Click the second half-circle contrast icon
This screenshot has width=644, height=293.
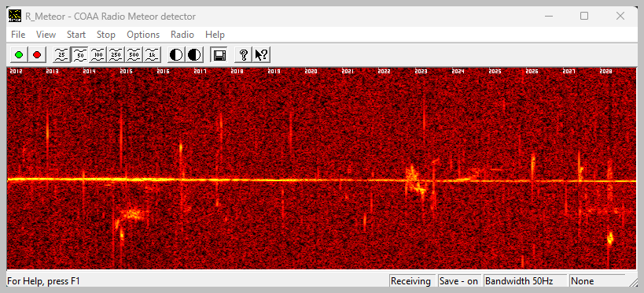coord(194,54)
